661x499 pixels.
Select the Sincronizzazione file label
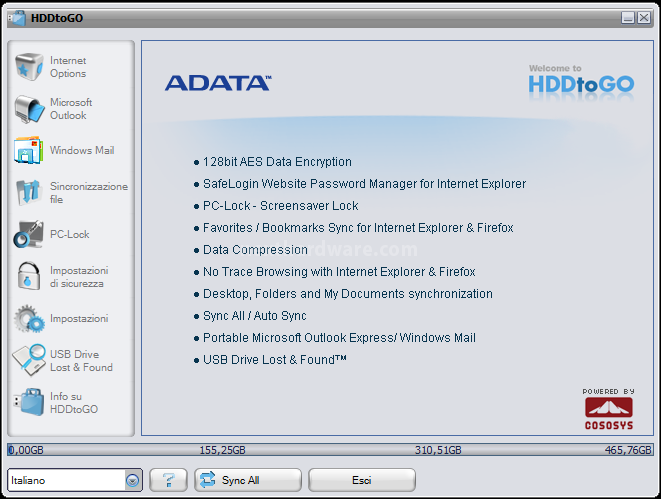point(89,193)
